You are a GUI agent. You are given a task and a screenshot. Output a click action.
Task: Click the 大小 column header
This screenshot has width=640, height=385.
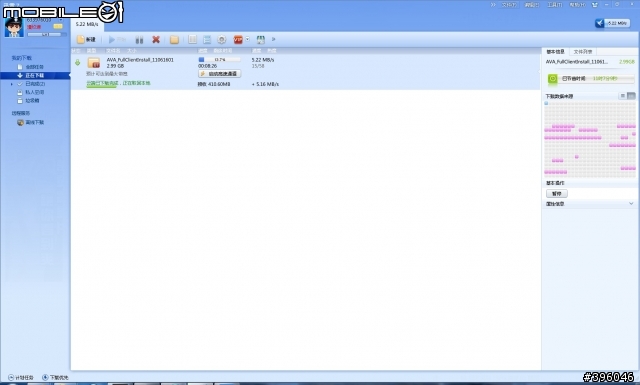click(131, 51)
